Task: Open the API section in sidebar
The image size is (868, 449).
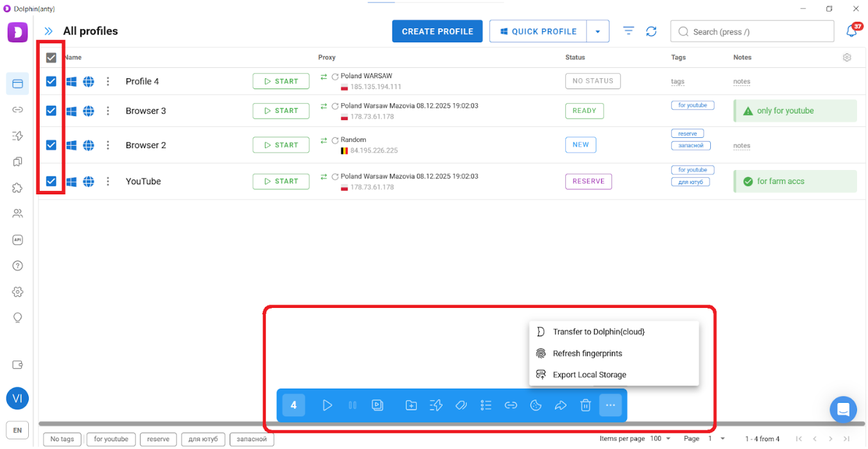Action: (x=17, y=240)
